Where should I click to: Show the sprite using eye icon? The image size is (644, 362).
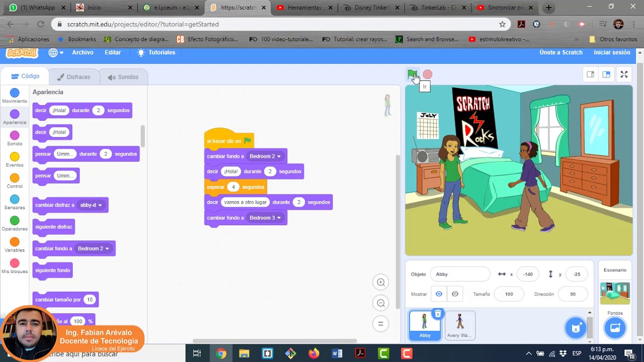pyautogui.click(x=439, y=294)
